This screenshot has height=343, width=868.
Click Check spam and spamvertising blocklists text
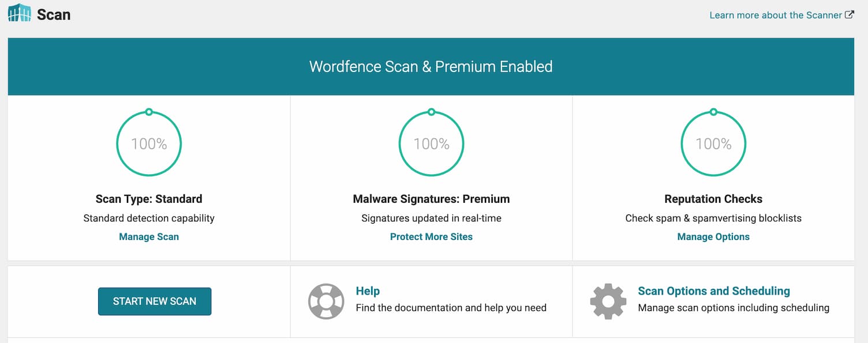tap(713, 218)
